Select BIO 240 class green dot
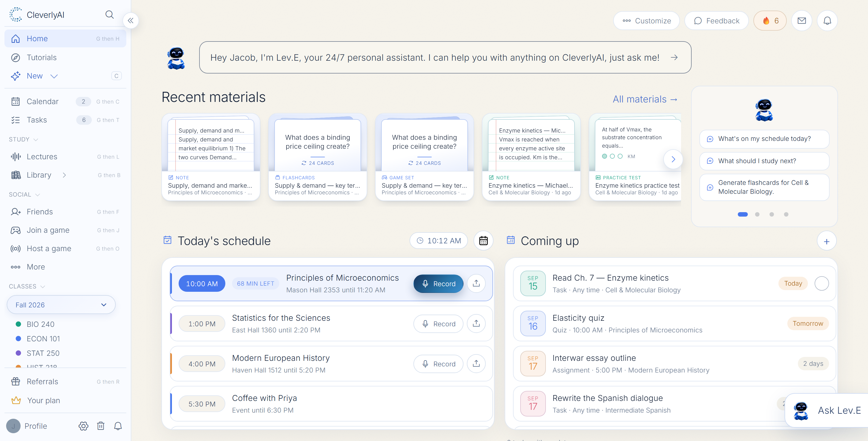Image resolution: width=868 pixels, height=441 pixels. [x=18, y=324]
